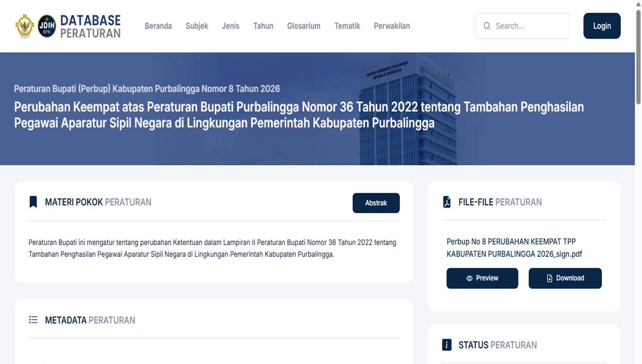Go to the Glosarium page
The image size is (642, 364).
[304, 26]
